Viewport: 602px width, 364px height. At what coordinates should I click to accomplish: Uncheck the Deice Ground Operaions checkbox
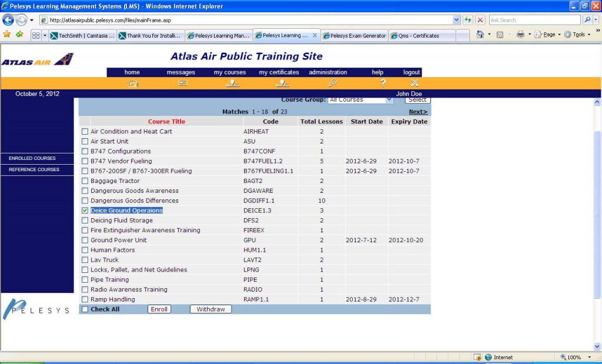[85, 211]
